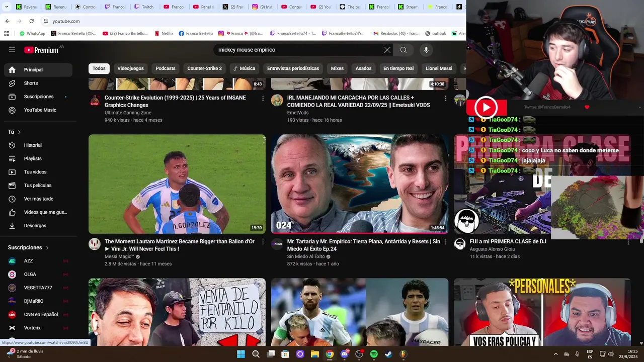
Task: Open options for Counter-Strike Evolution video
Action: [x=263, y=99]
